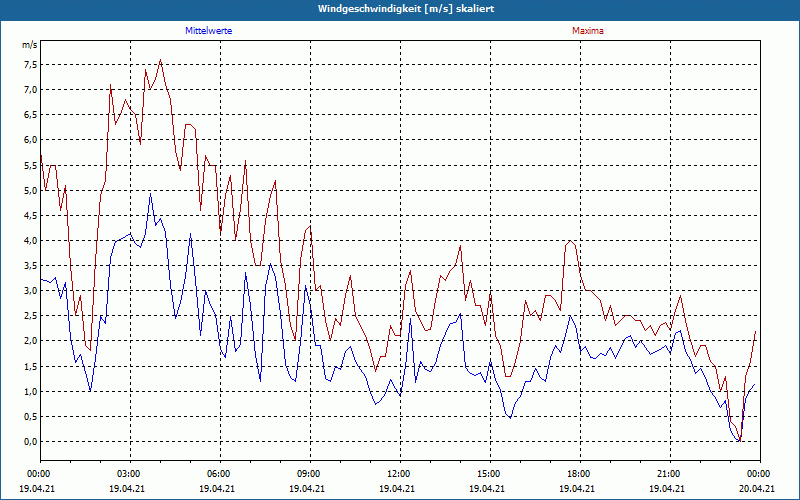Click the Mittelwerte legend label
This screenshot has width=800, height=500.
tap(208, 31)
